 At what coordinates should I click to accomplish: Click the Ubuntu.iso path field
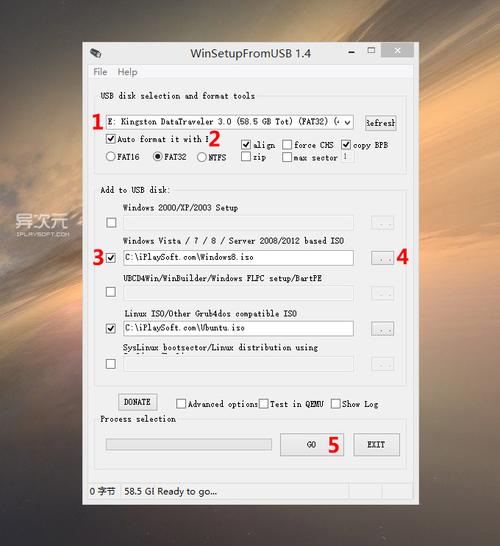[x=238, y=328]
